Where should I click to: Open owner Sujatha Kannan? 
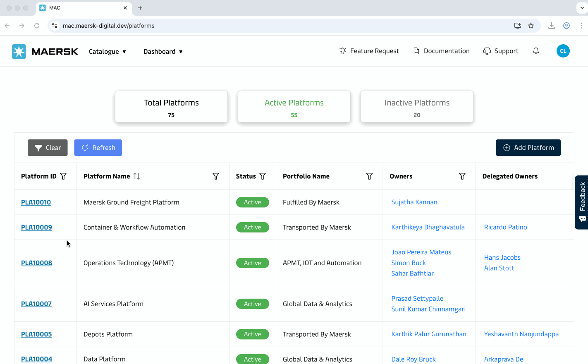tap(414, 202)
